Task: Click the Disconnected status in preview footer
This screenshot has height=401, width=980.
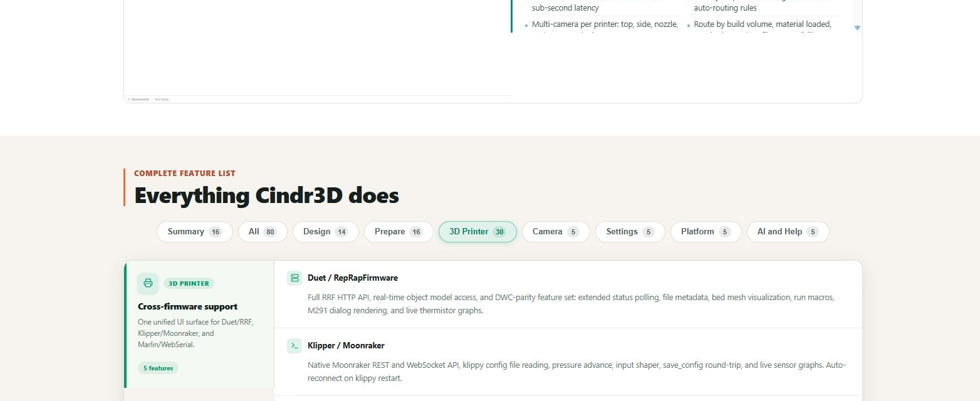Action: click(x=138, y=99)
